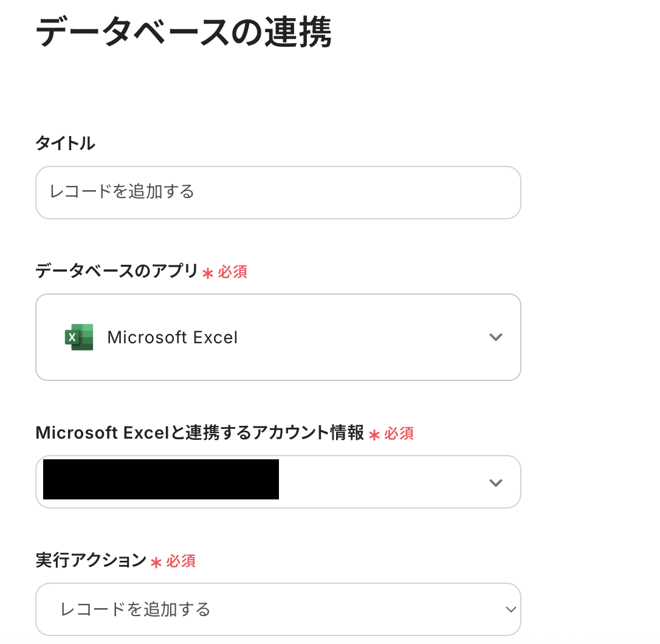
Task: Click the タイトル field label
Action: 65,143
